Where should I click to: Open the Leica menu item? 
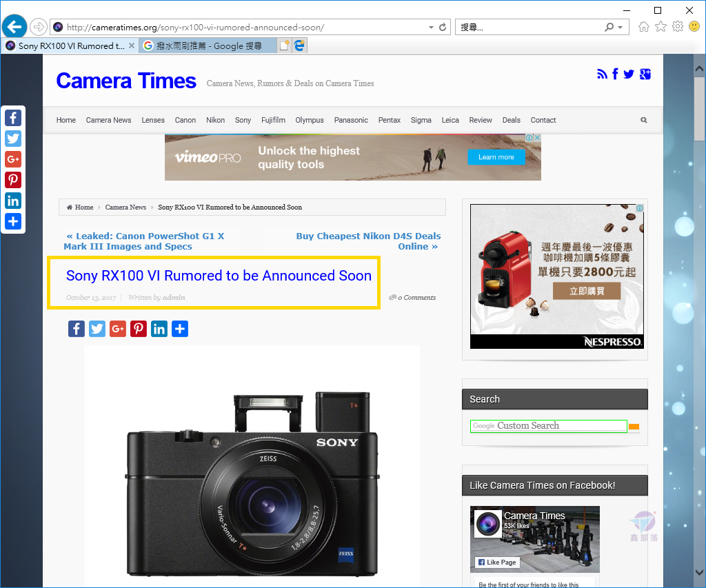point(450,120)
